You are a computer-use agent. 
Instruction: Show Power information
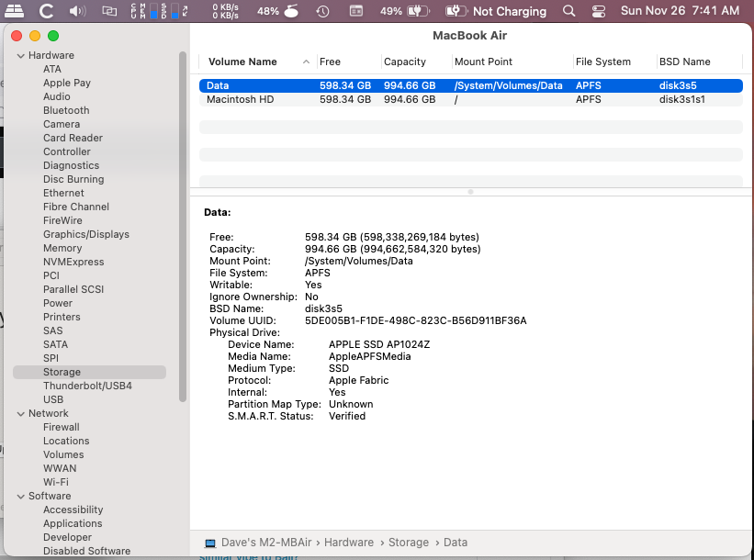tap(58, 303)
